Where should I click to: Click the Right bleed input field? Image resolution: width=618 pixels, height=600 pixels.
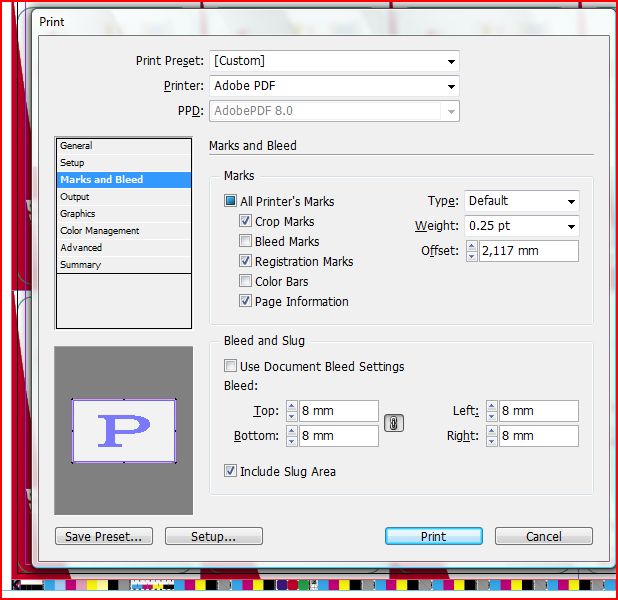(x=539, y=436)
